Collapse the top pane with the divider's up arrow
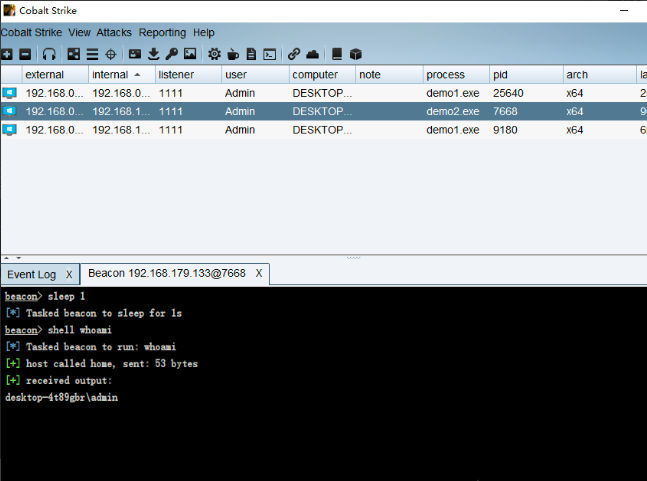 (x=7, y=258)
